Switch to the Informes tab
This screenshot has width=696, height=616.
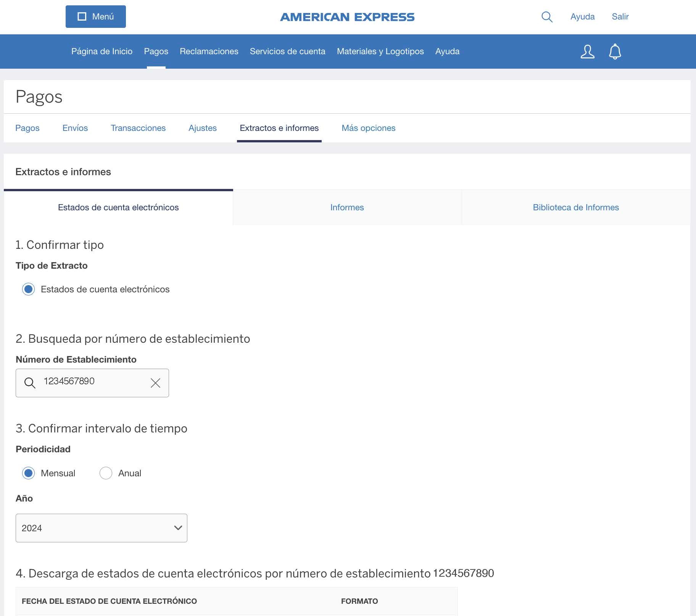click(x=347, y=207)
